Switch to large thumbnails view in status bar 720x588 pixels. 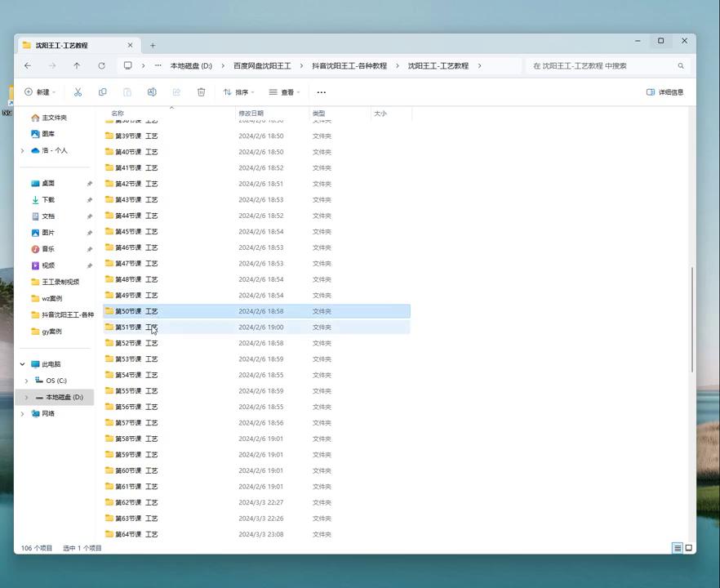688,548
